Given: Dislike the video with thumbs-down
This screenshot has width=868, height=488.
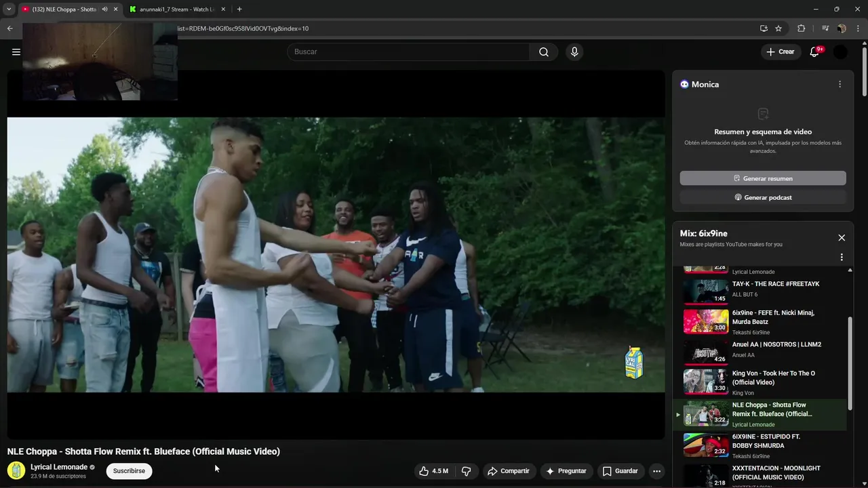Looking at the screenshot, I should click(467, 471).
